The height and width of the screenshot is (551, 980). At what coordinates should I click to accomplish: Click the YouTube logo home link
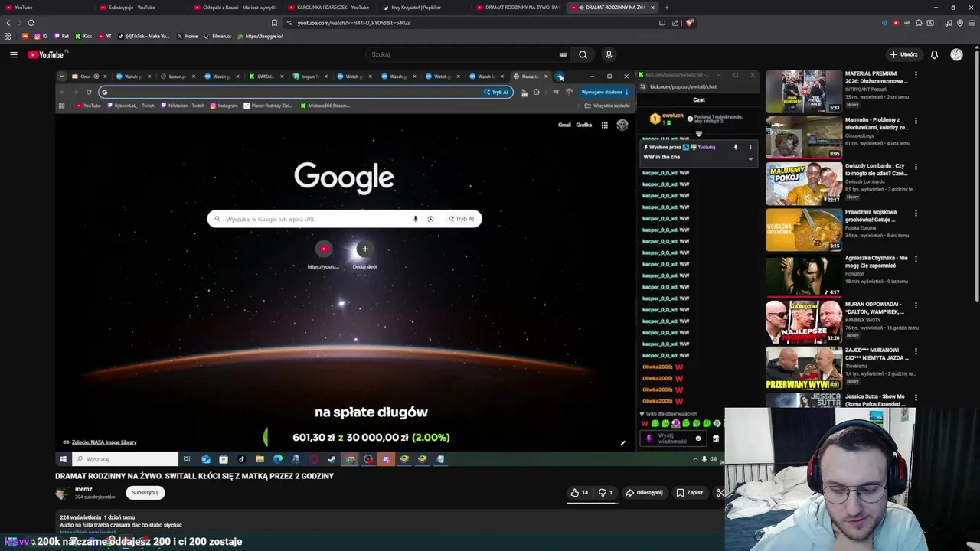(x=46, y=54)
